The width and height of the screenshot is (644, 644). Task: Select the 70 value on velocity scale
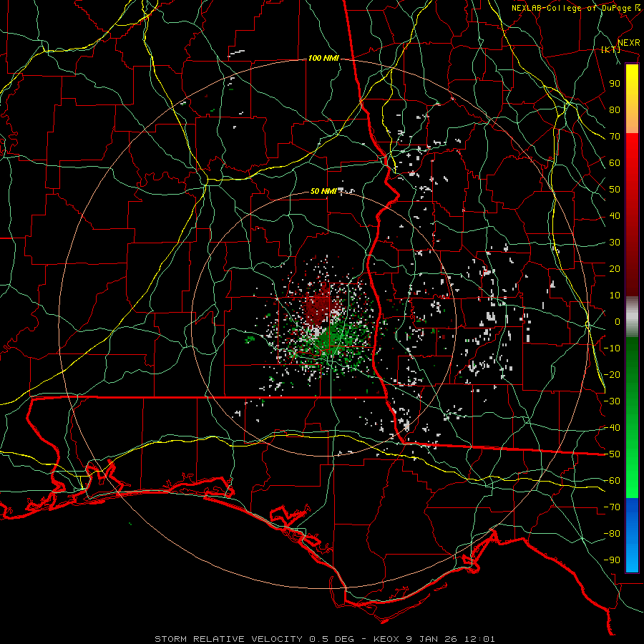pos(615,137)
